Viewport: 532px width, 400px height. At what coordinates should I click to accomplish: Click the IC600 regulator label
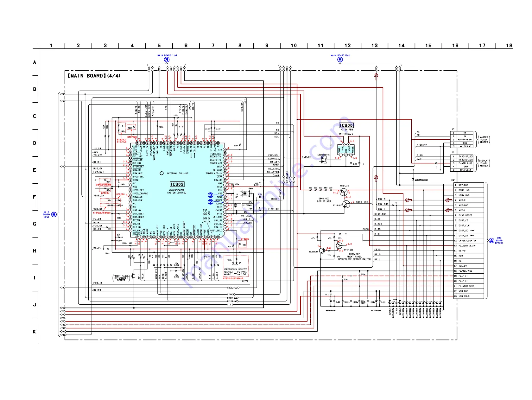(x=346, y=125)
